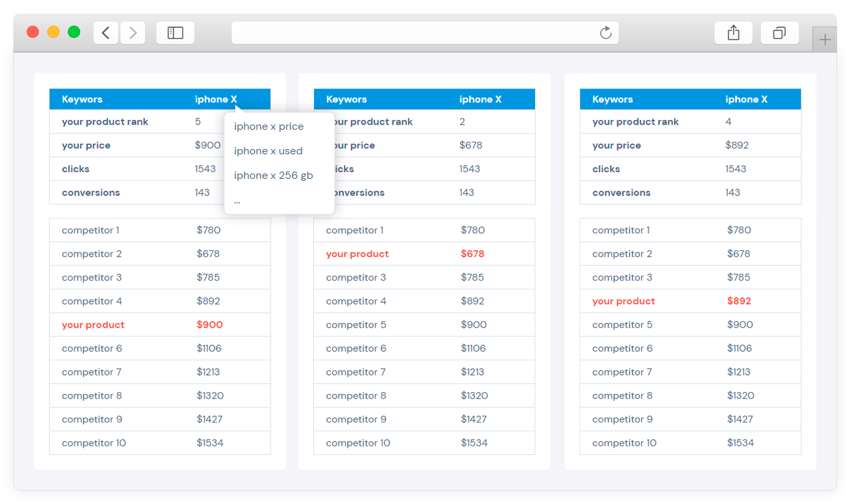Select 'your product rank' label in first table
851x504 pixels.
click(105, 122)
